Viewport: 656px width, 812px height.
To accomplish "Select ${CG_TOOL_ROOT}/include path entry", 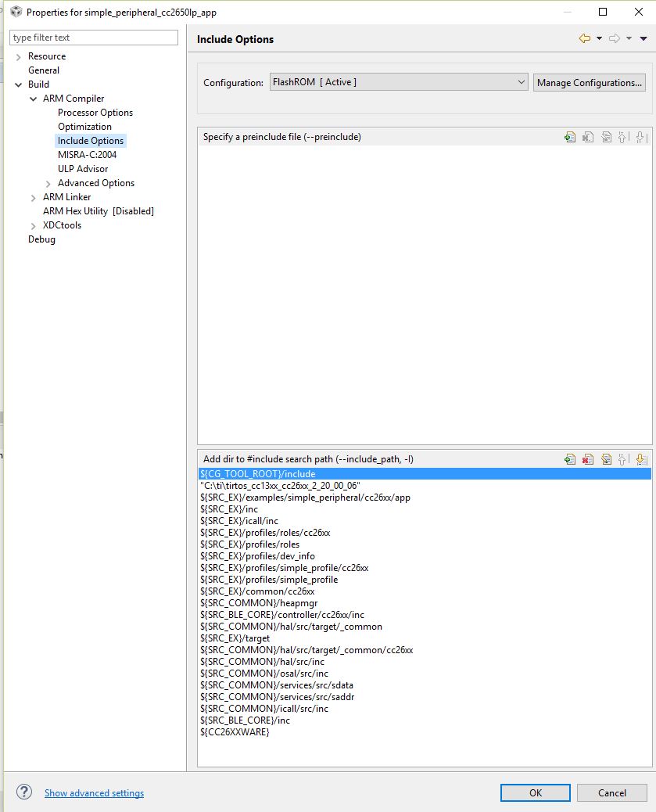I will point(425,474).
